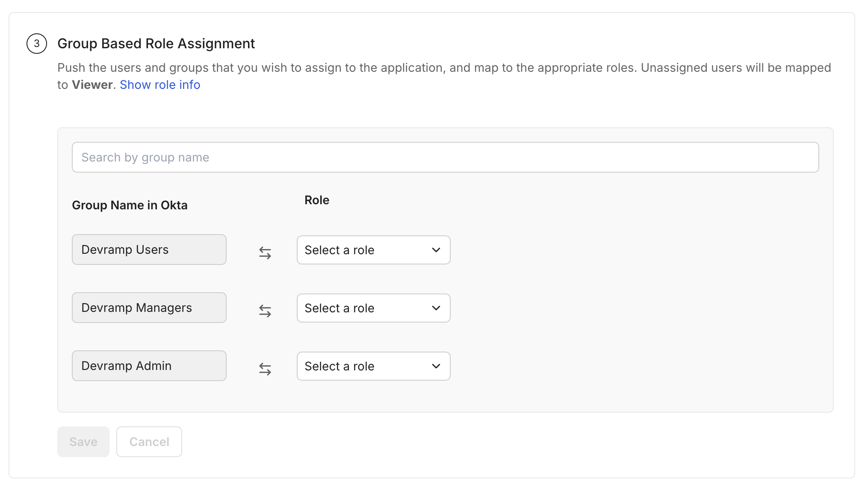868x499 pixels.
Task: Click the mapping arrows icon beside Devramp Managers
Action: click(x=264, y=311)
